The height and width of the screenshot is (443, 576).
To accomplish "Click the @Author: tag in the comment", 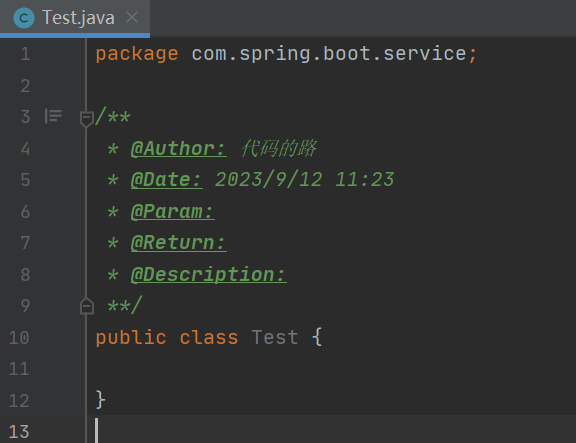I will coord(179,149).
